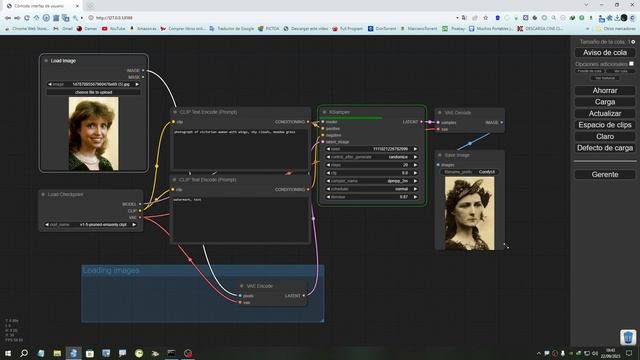This screenshot has width=640, height=360.
Task: Collapse the Load Checkpoint node via its dot
Action: pos(43,194)
